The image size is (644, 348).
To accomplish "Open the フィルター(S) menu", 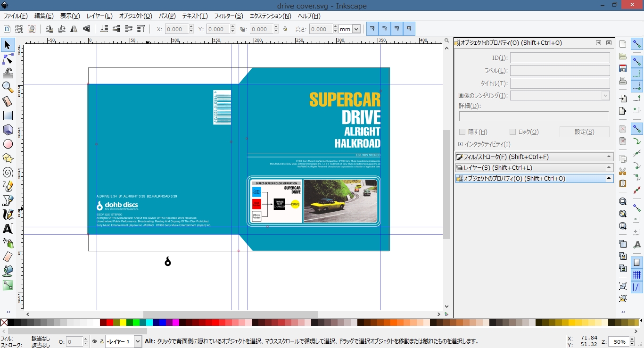I will coord(229,16).
